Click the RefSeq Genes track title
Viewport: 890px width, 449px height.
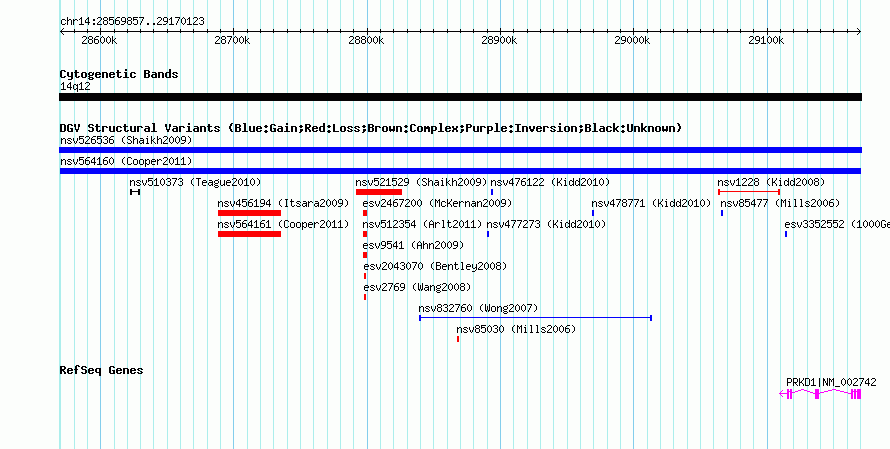pos(101,370)
